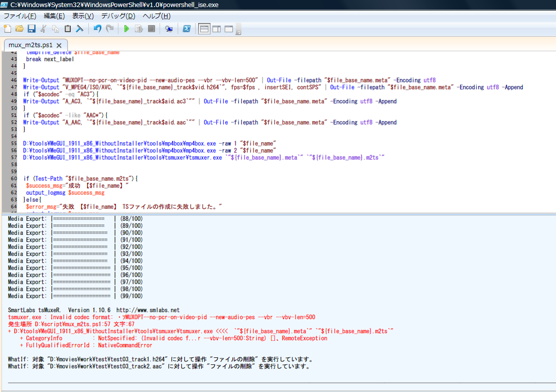Undo the last edit
This screenshot has width=556, height=392.
[x=97, y=29]
